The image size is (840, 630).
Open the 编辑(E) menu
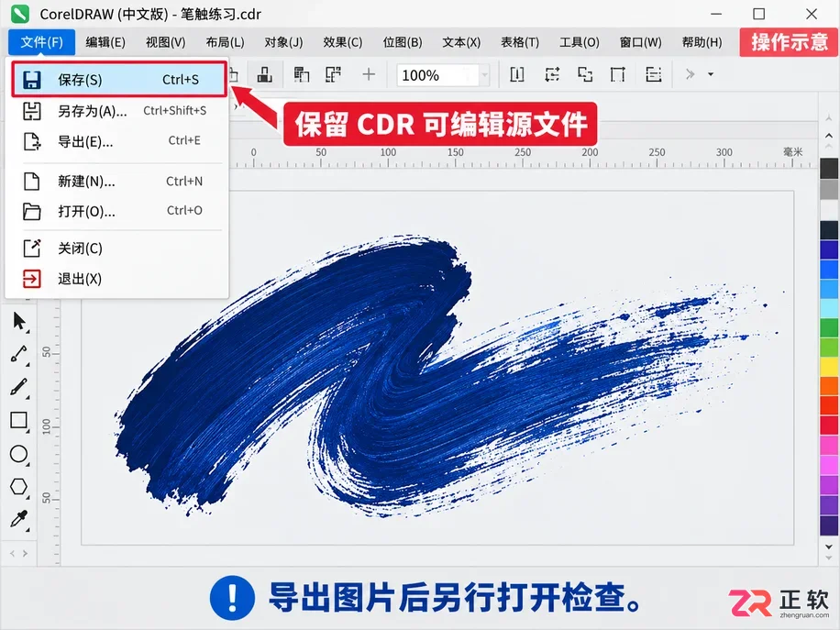pyautogui.click(x=105, y=42)
